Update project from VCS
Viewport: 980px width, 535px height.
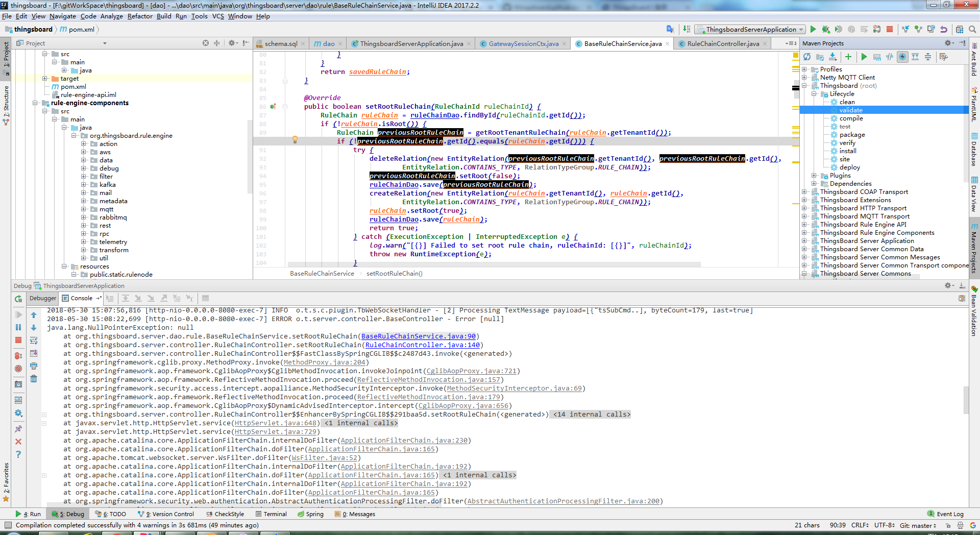[x=904, y=29]
